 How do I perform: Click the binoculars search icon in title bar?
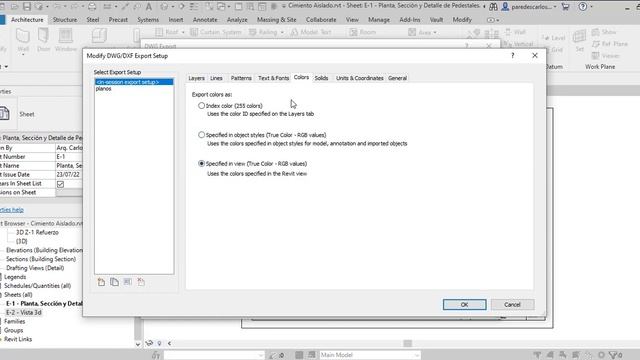493,7
